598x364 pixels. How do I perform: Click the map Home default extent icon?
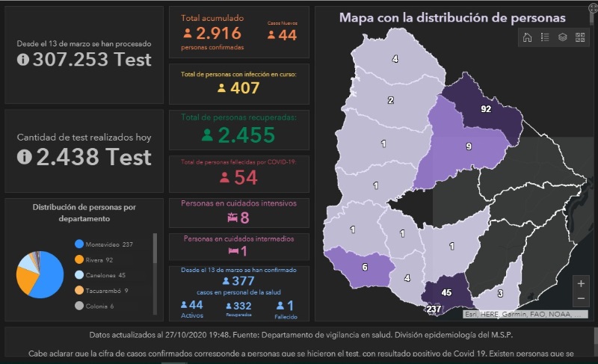tap(528, 37)
